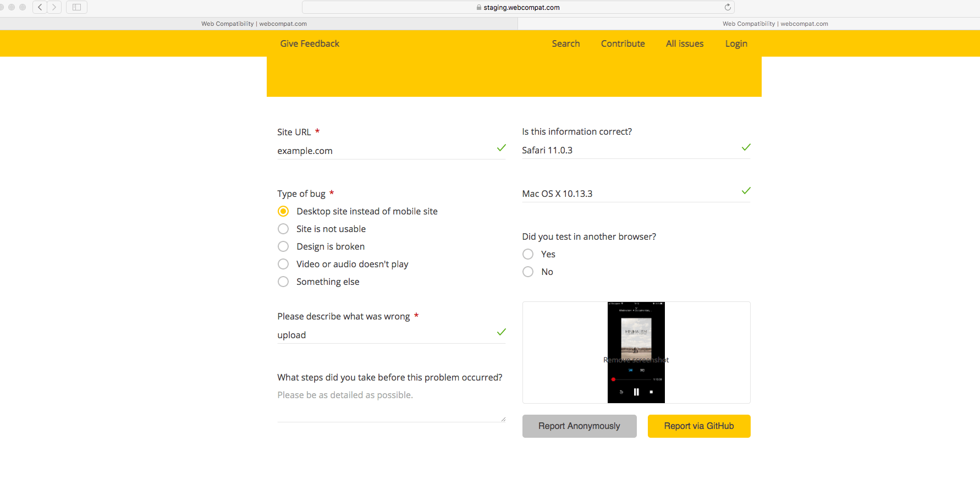
Task: Click the staging.webcompat.com address bar
Action: (518, 7)
